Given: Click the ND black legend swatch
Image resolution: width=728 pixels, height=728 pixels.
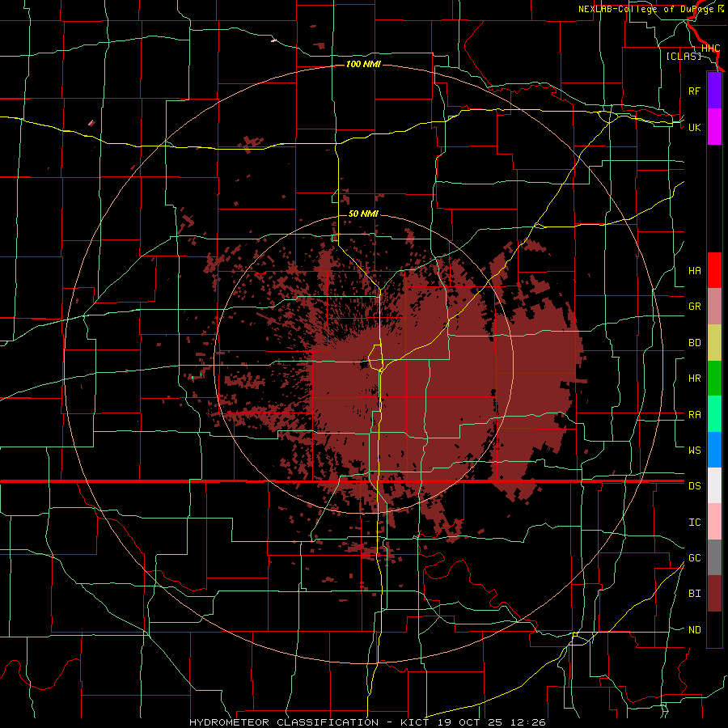Looking at the screenshot, I should pyautogui.click(x=714, y=629).
